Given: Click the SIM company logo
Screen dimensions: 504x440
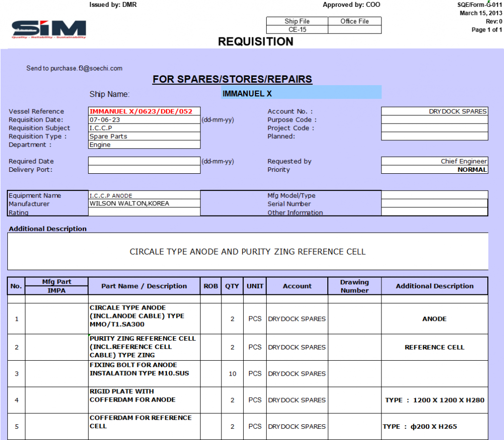Looking at the screenshot, I should point(49,29).
